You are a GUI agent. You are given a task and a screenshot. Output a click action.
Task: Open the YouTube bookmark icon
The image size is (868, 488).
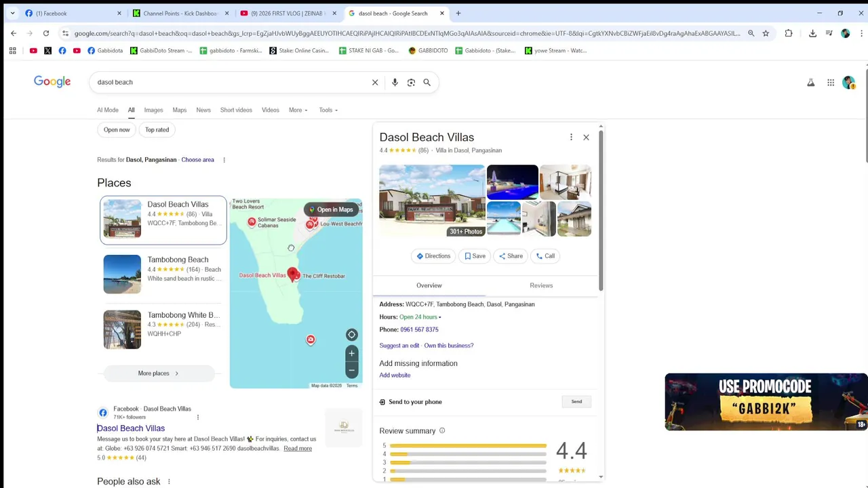pyautogui.click(x=33, y=50)
